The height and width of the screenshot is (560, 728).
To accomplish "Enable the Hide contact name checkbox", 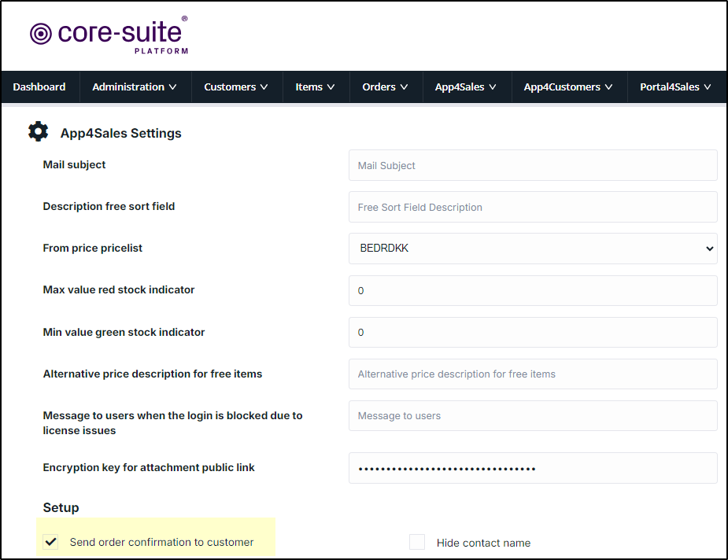I will 417,542.
